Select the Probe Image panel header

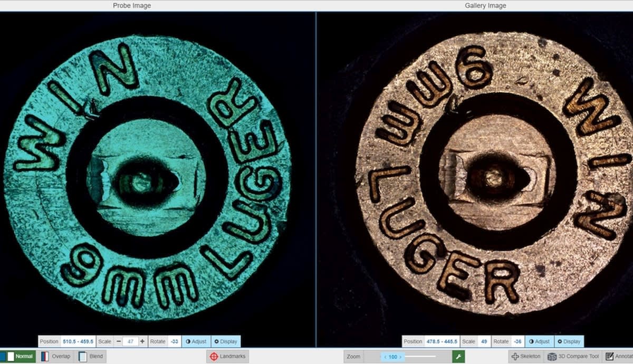[132, 6]
